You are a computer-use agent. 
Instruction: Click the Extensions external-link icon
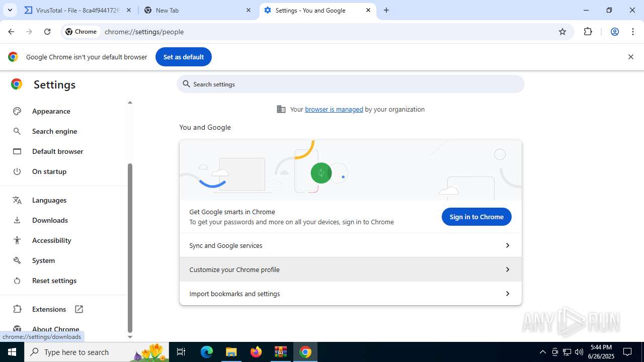pos(79,309)
